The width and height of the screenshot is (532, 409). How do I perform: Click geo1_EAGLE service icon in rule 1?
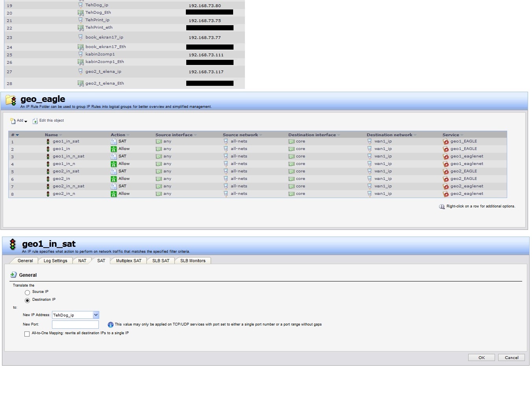pos(446,141)
